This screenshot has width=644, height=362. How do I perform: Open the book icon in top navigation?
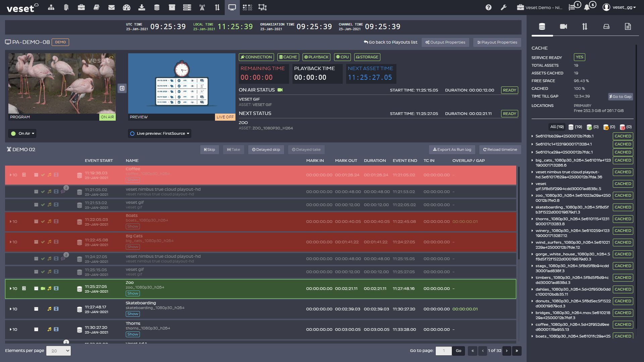tap(96, 7)
